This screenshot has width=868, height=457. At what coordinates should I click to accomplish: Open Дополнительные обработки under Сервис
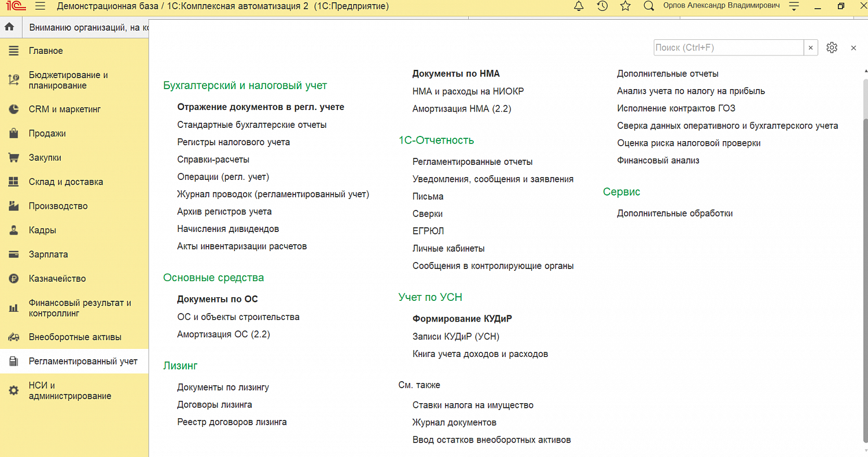pos(675,213)
